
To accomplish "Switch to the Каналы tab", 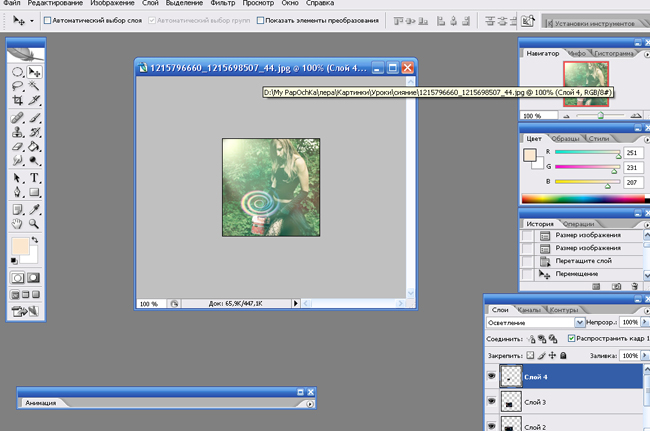I will 529,310.
